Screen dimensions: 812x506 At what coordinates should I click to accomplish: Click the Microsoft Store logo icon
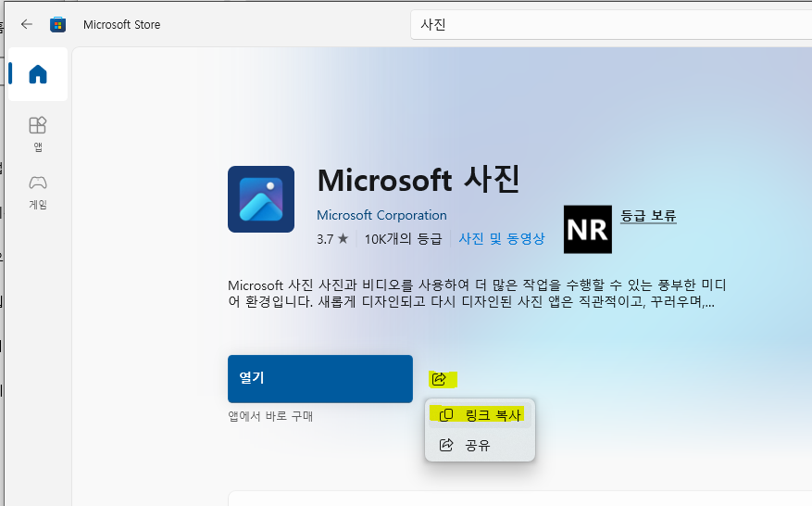tap(57, 24)
